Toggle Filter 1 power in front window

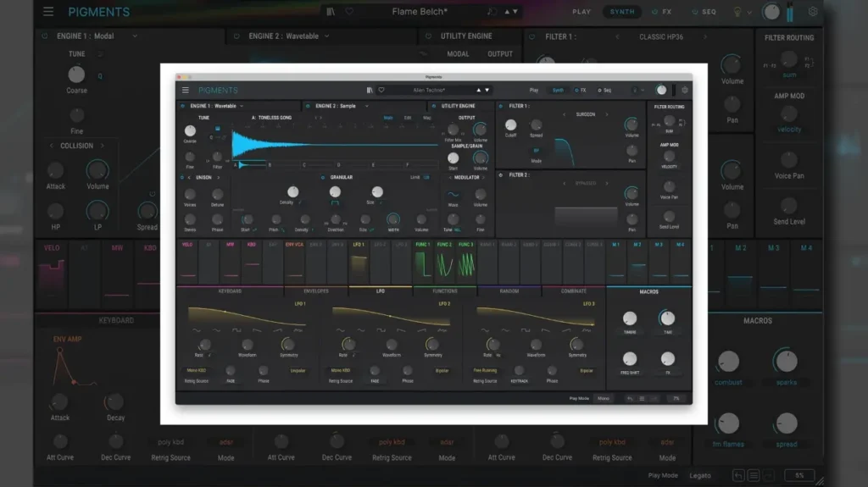click(x=501, y=106)
